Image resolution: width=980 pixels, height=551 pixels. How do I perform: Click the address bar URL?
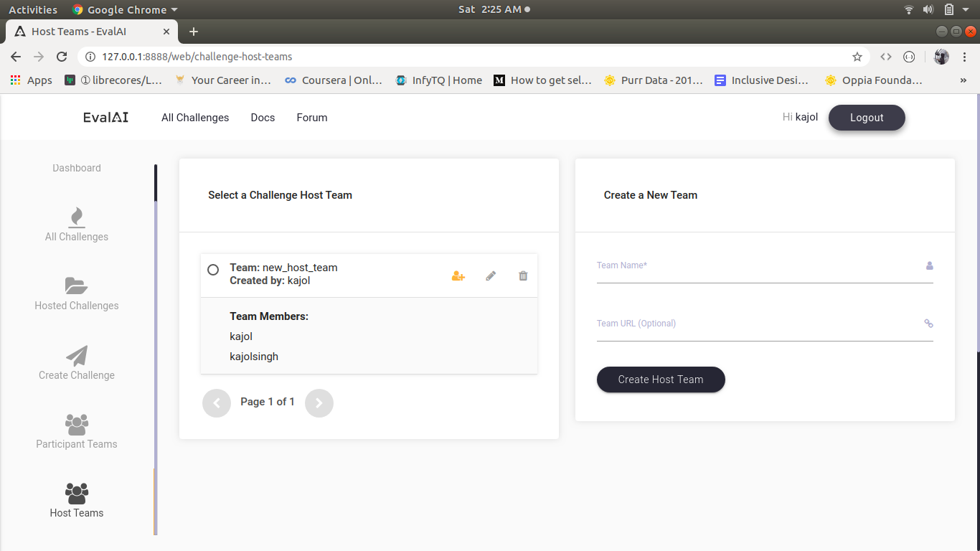click(x=197, y=57)
